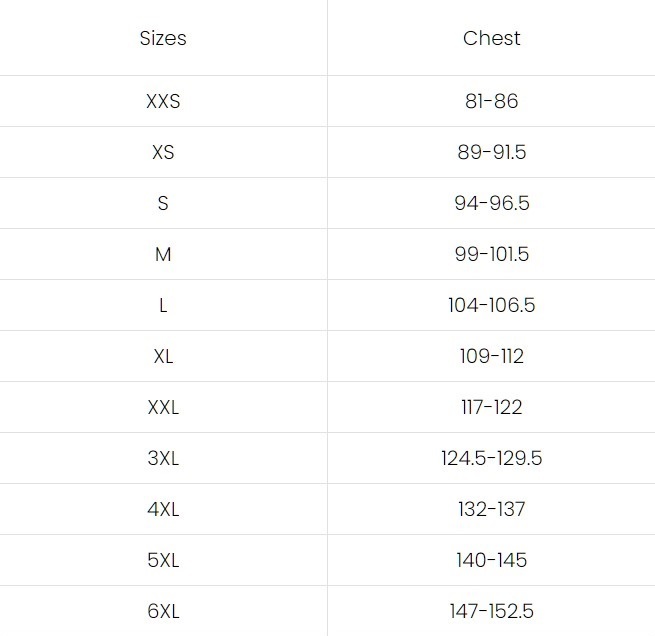Click the 81-86 chest measurement
The image size is (655, 636).
(491, 101)
